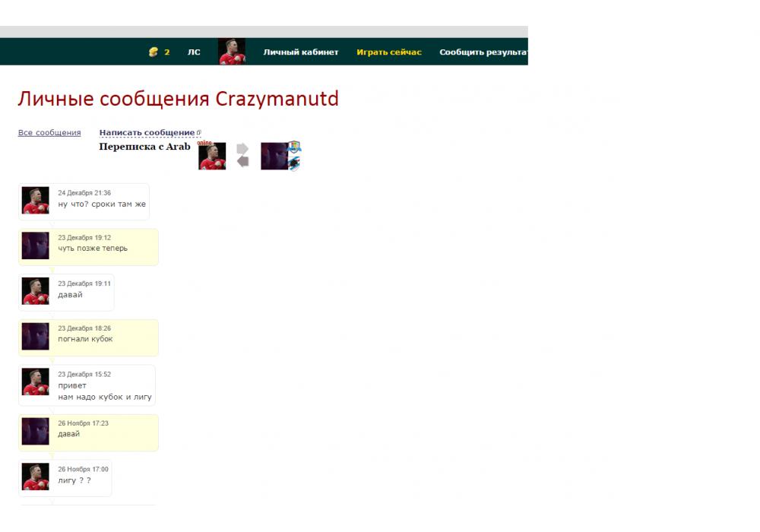Click the exchange arrows icon between avatars
Screen dimensions: 760x532
(x=243, y=155)
